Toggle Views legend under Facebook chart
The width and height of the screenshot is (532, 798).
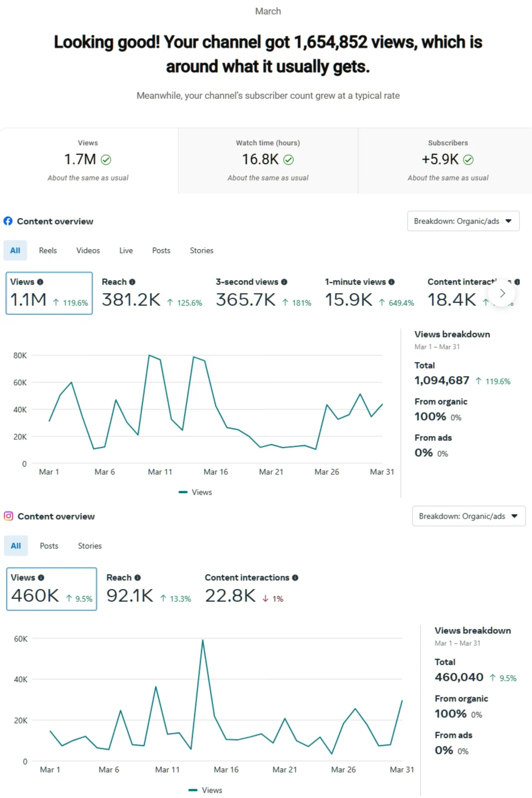pyautogui.click(x=196, y=492)
